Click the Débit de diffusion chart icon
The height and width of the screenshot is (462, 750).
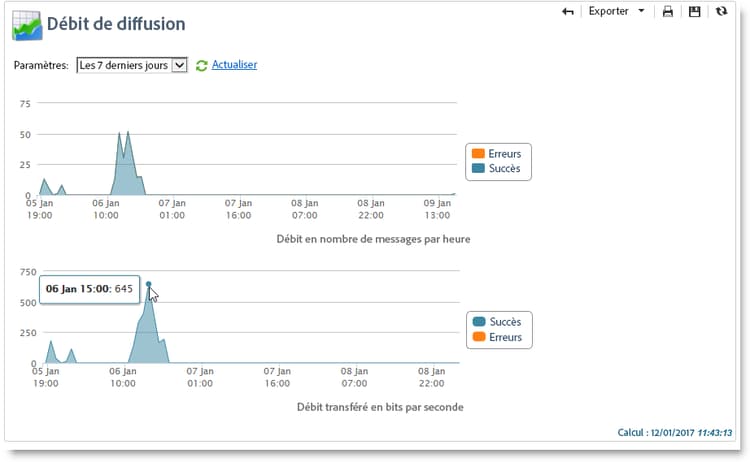27,25
